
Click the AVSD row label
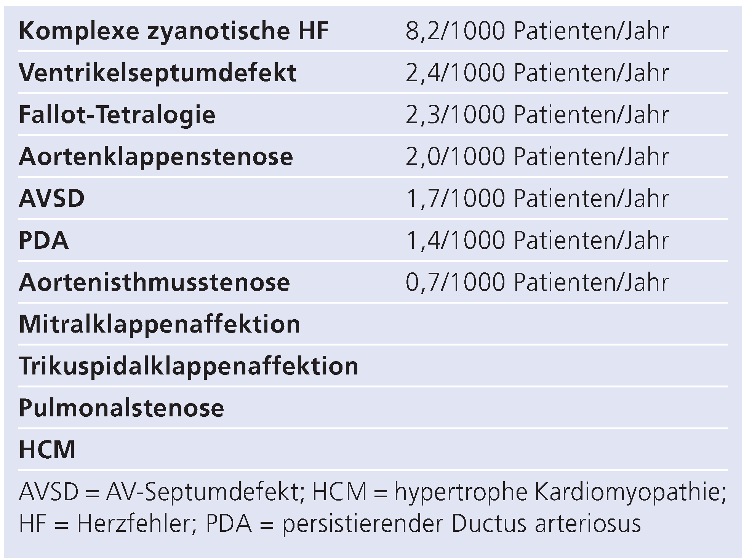52,198
